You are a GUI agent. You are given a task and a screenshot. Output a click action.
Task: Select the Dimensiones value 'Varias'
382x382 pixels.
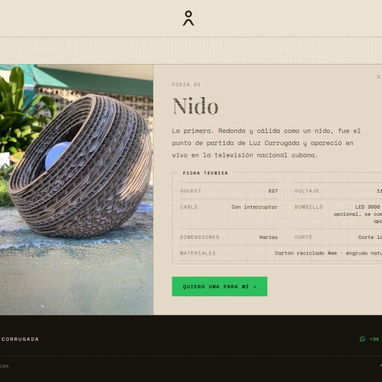268,237
